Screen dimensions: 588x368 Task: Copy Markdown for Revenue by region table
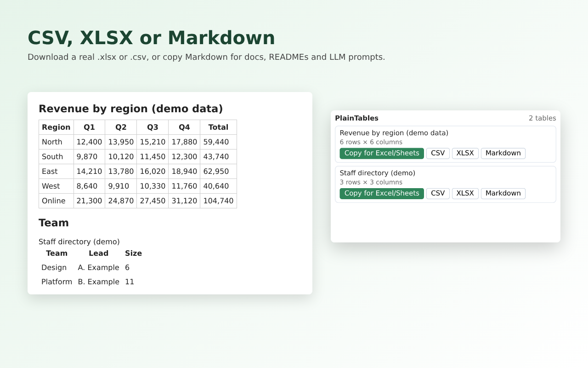pyautogui.click(x=503, y=153)
